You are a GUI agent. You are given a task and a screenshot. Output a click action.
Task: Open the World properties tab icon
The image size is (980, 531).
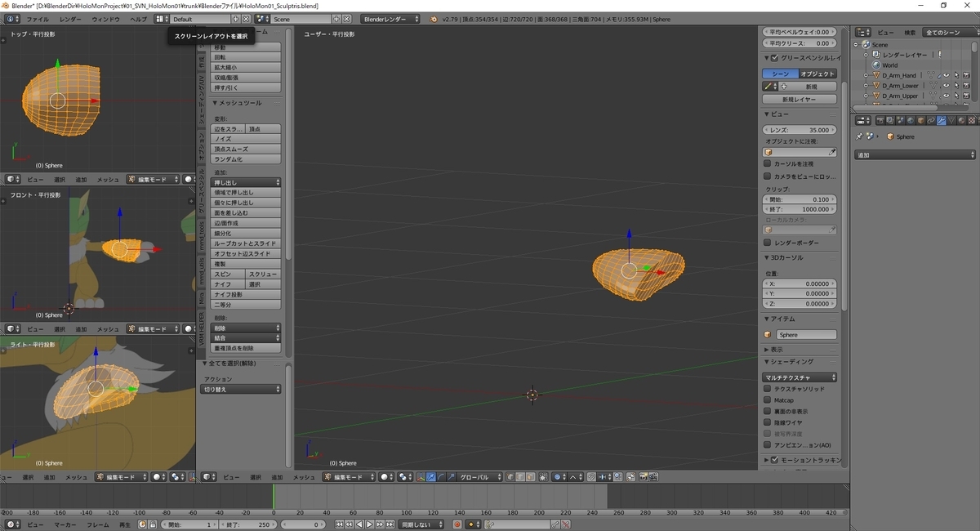(x=911, y=120)
